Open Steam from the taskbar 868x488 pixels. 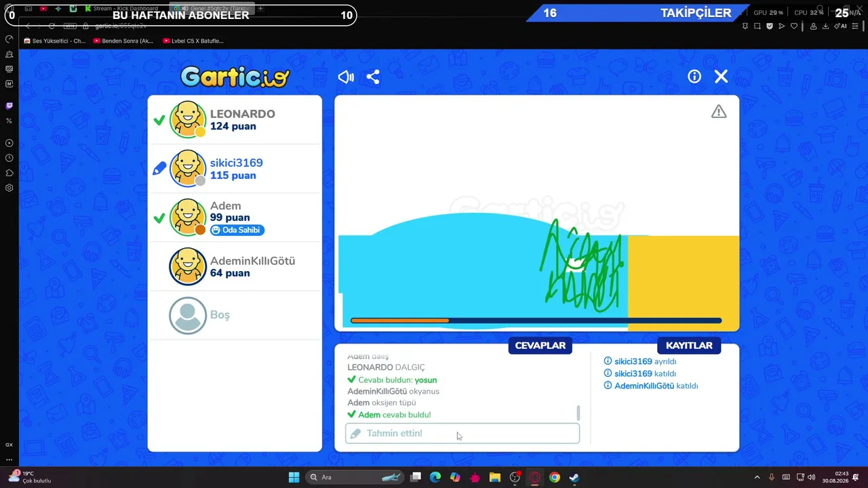pos(574,477)
